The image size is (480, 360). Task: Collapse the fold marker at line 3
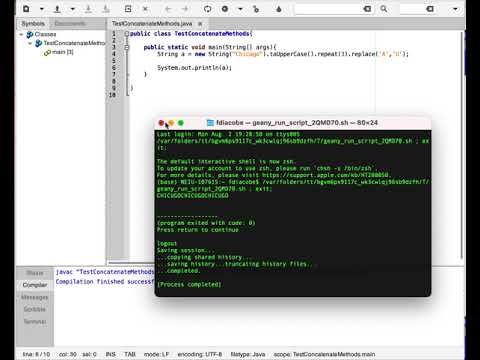click(x=127, y=47)
